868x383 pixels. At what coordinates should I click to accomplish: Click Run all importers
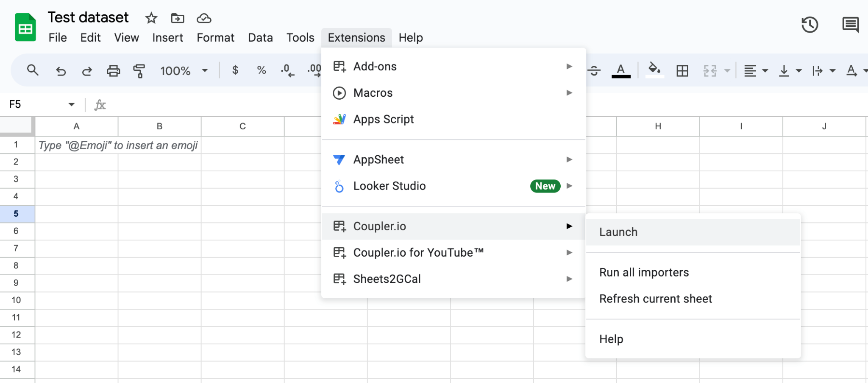pos(644,272)
